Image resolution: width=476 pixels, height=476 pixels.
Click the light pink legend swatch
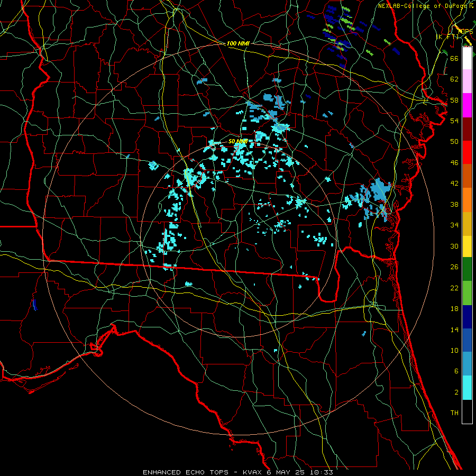(x=467, y=81)
